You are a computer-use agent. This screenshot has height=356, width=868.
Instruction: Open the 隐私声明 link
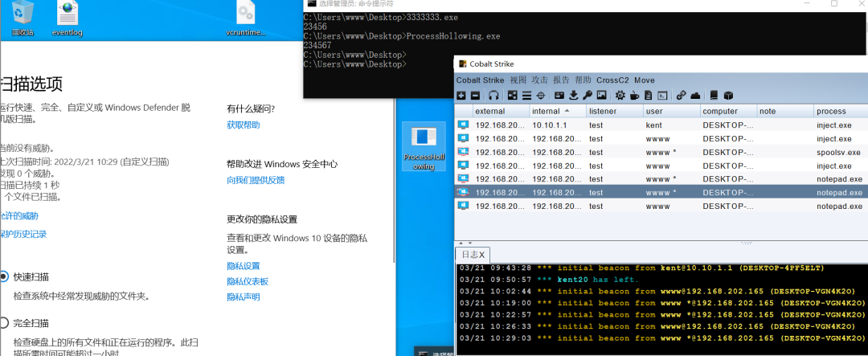[243, 297]
